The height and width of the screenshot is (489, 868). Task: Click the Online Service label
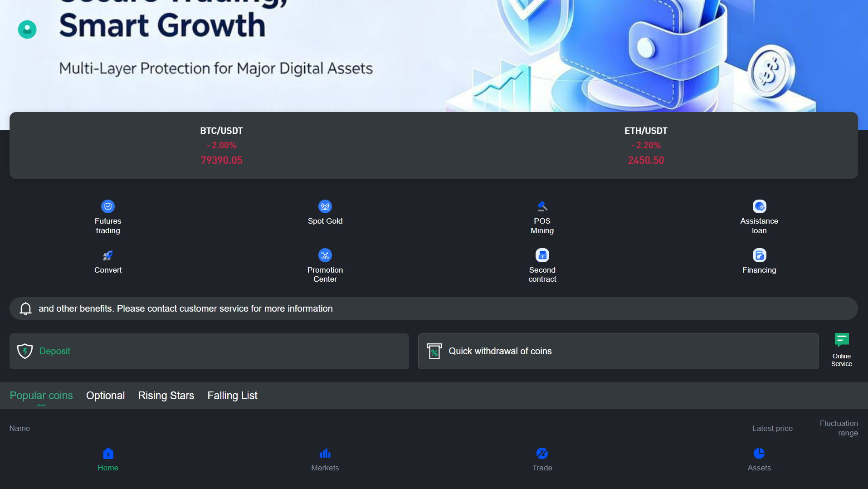coord(842,360)
